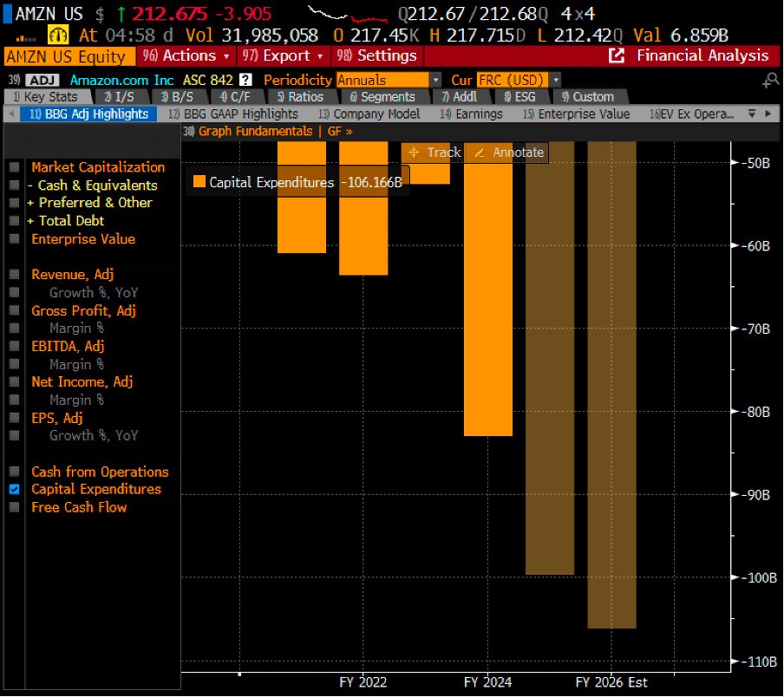
Task: Open the Actions dropdown menu
Action: pyautogui.click(x=186, y=56)
